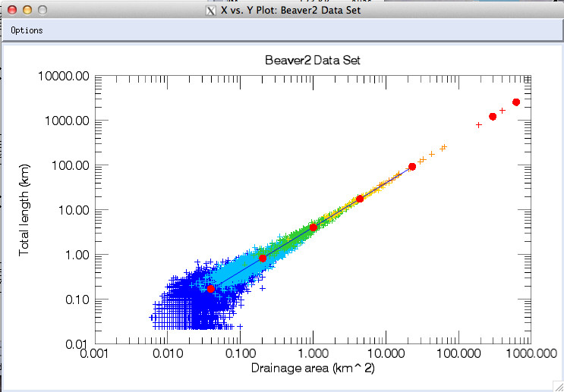The width and height of the screenshot is (564, 392).
Task: Click the red dot on the yellow-orange segment
Action: coord(361,199)
